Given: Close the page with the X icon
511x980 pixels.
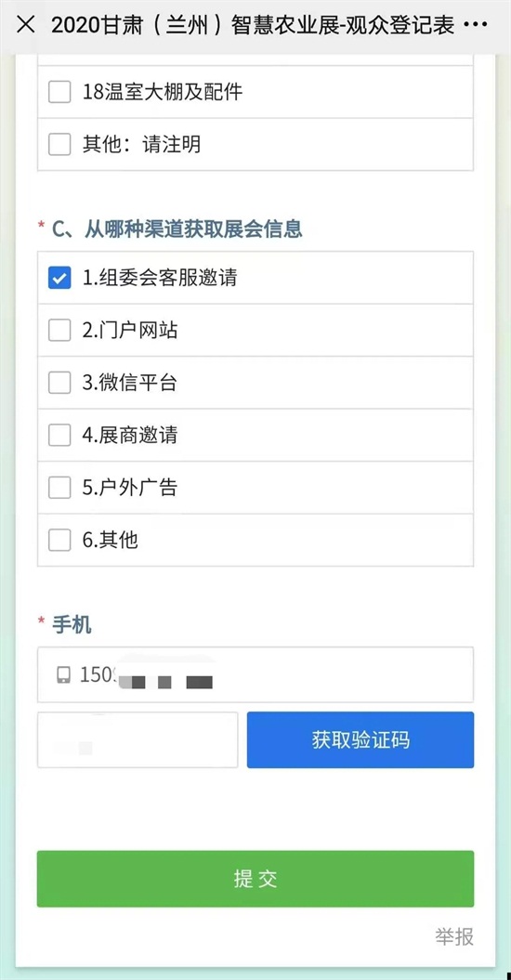Looking at the screenshot, I should pyautogui.click(x=26, y=26).
